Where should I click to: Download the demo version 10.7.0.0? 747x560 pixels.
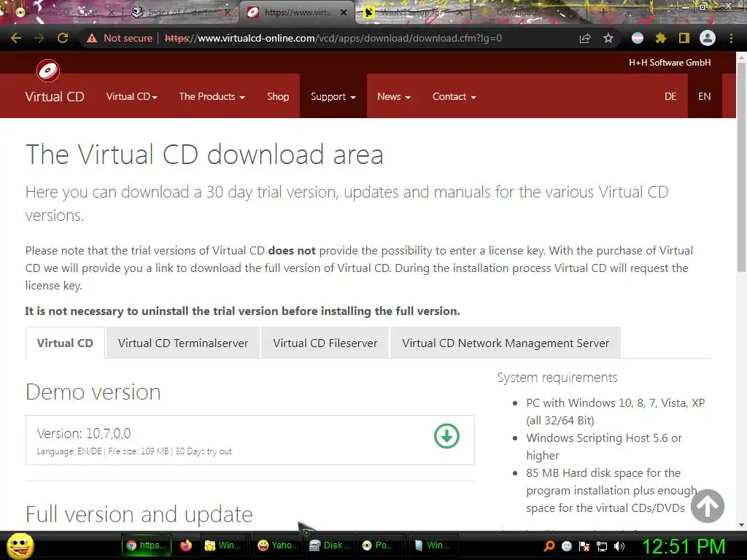(x=446, y=436)
